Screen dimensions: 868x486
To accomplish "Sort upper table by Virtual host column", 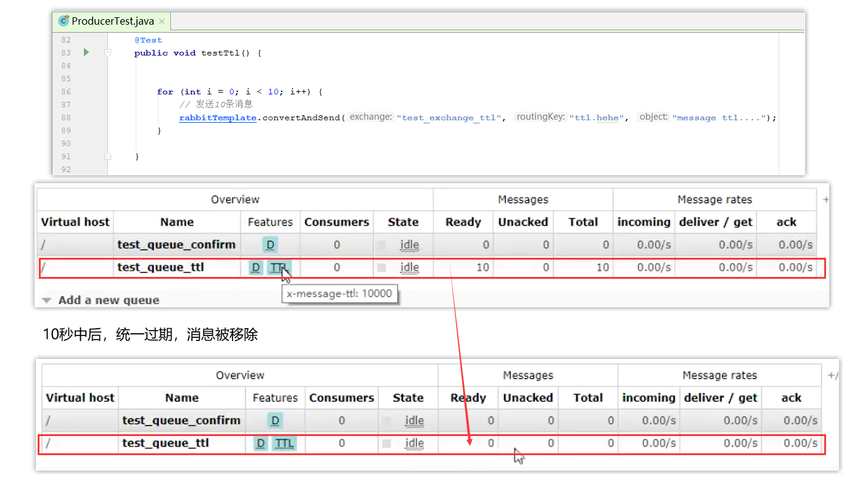I will 75,222.
